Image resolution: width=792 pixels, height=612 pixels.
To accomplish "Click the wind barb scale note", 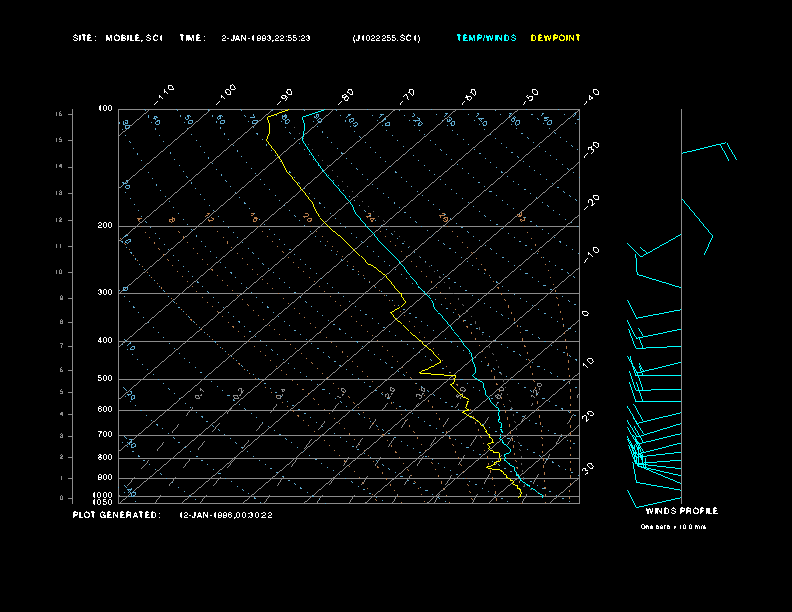I will coord(673,526).
